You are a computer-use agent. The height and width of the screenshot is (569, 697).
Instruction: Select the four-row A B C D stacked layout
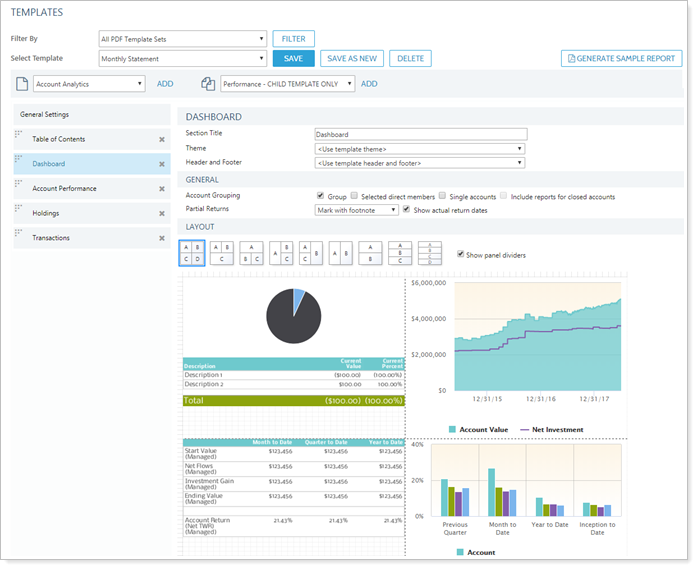[x=429, y=254]
